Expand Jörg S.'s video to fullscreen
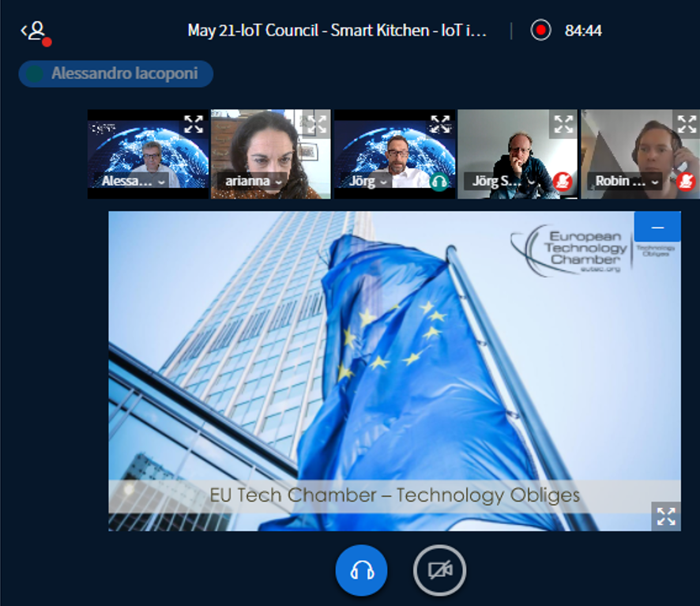Viewport: 700px width, 606px height. [563, 124]
